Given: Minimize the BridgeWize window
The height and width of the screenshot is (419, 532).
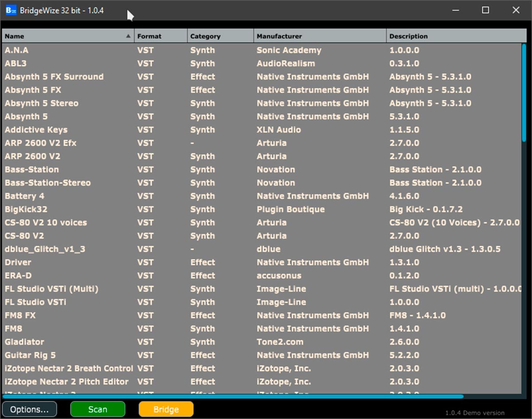Looking at the screenshot, I should pos(455,10).
